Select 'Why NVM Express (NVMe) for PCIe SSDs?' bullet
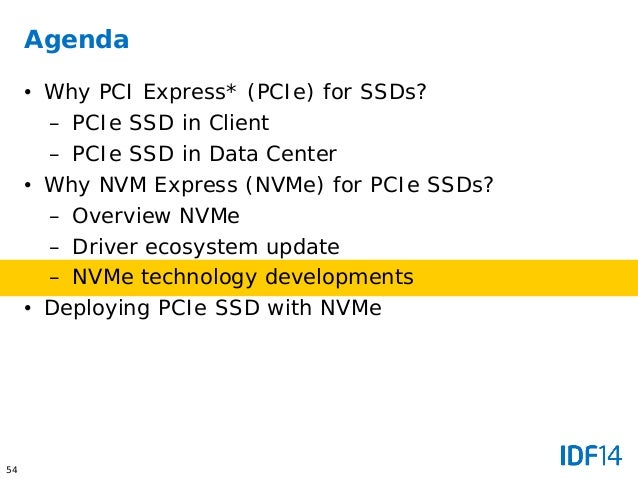Viewport: 638px width, 479px height. (x=269, y=185)
